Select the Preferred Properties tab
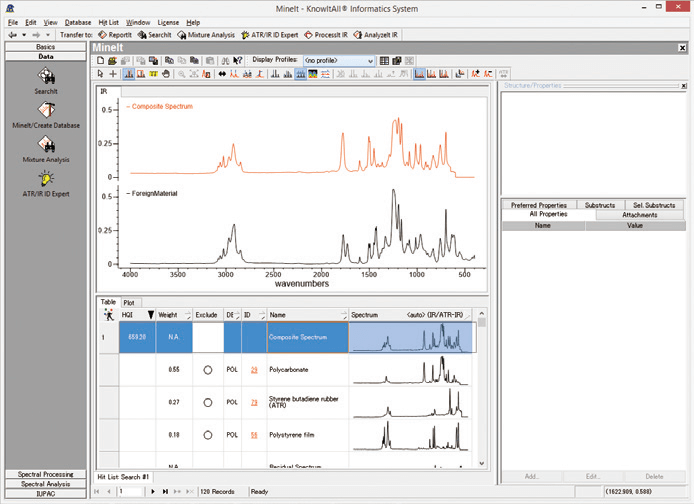 [539, 205]
